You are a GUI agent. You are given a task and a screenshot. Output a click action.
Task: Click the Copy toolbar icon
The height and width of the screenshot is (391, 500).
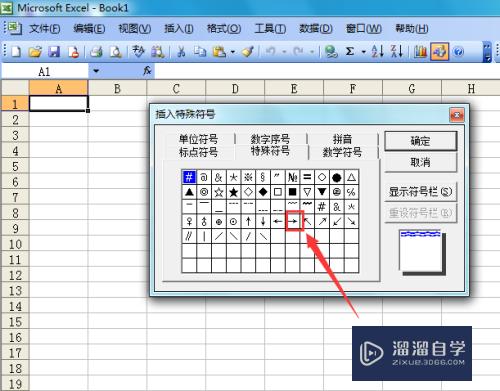[200, 52]
